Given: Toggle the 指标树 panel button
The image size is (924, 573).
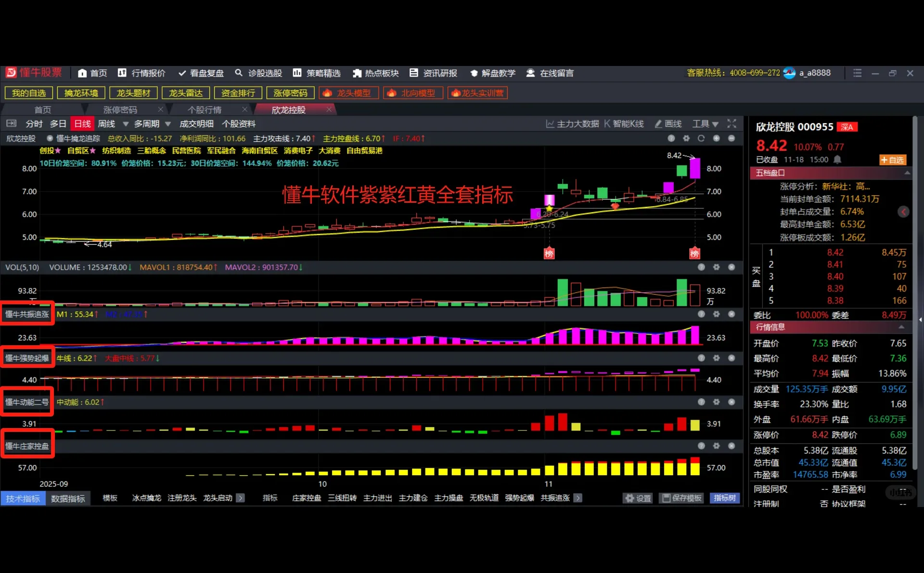Looking at the screenshot, I should [x=724, y=498].
